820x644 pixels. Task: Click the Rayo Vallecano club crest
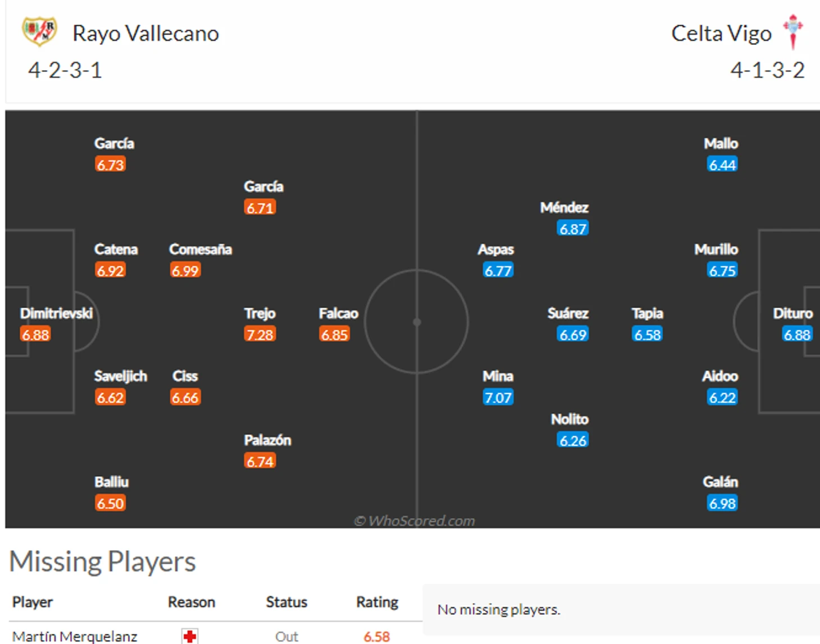39,31
